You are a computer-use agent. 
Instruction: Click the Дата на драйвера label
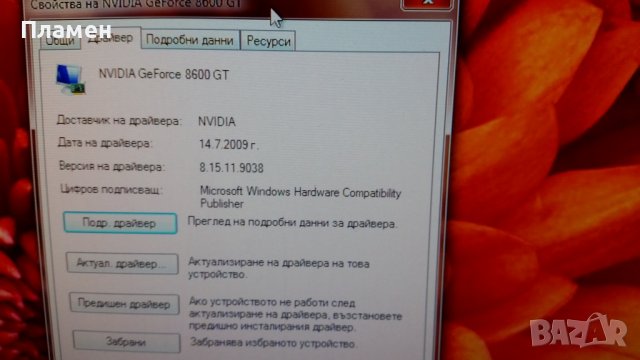pos(105,143)
